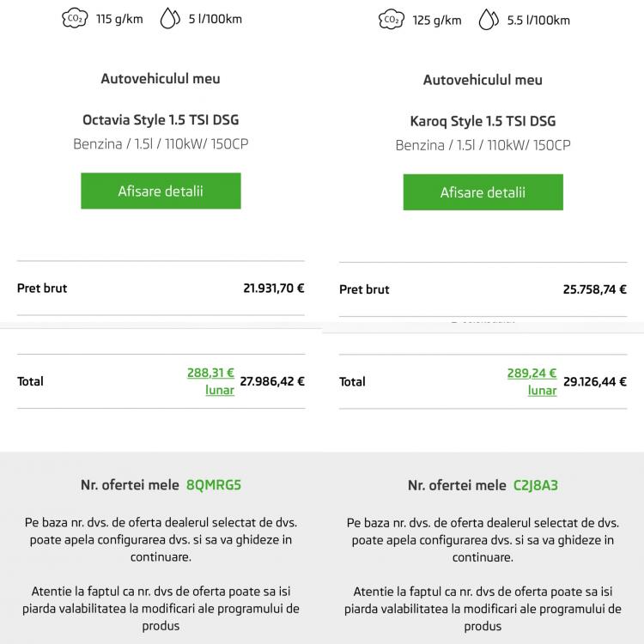Click the fuel drop icon beside 5.5 l/100km
644x644 pixels.
tap(488, 20)
